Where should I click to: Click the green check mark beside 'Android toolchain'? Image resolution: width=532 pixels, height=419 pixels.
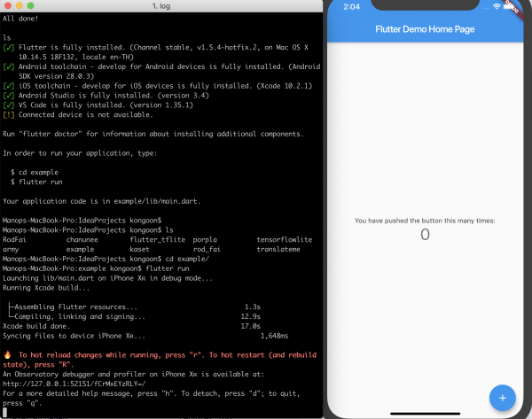[x=9, y=66]
